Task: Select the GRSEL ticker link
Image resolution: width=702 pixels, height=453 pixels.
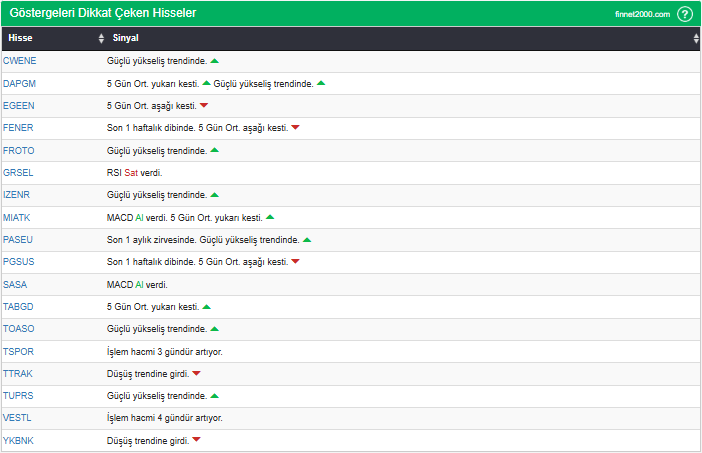Action: click(x=19, y=173)
